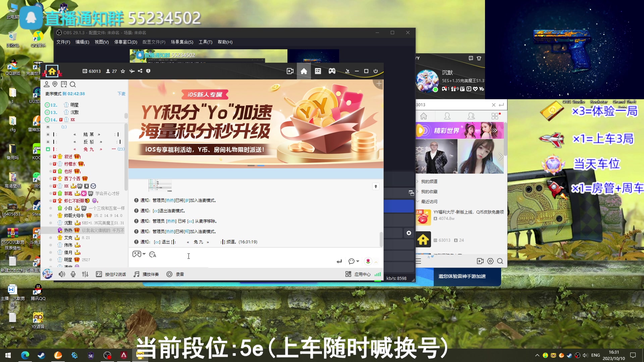Open the chat bubble options dropdown
Viewport: 644px width, 362px height.
coord(354,261)
